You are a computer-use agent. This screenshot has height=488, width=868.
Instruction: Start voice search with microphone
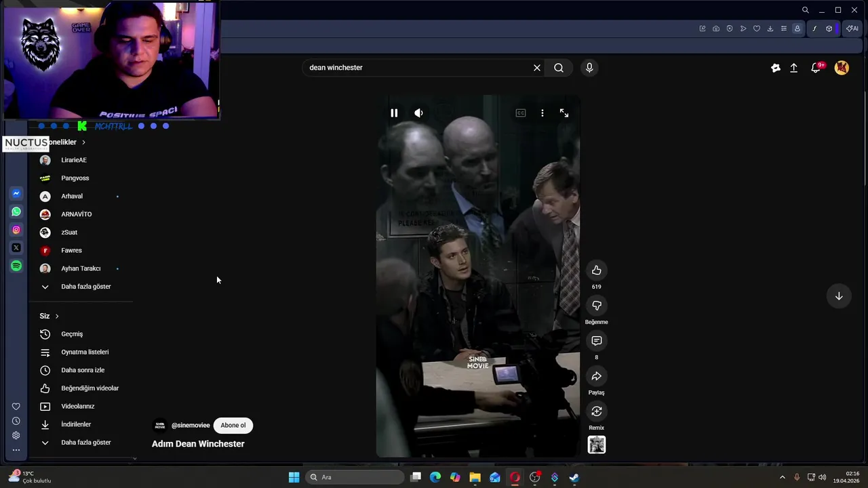[589, 68]
